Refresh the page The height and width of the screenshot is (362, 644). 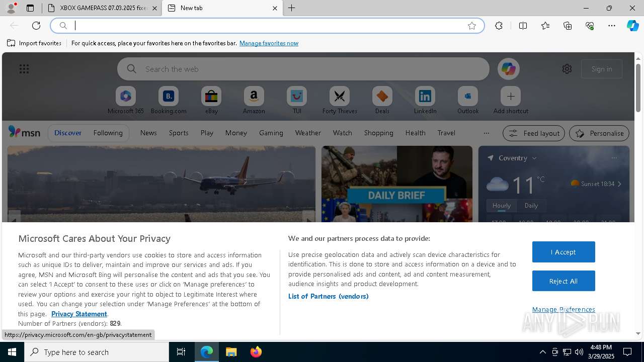36,26
